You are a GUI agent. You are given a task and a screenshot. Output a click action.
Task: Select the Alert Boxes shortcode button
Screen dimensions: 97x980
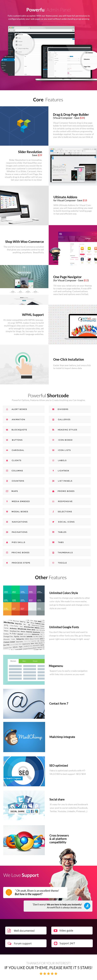[24, 409]
